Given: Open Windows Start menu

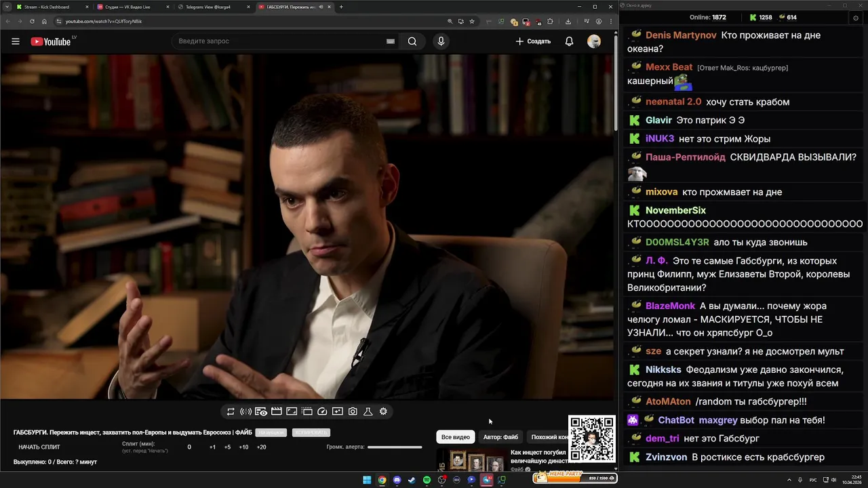Looking at the screenshot, I should point(367,480).
